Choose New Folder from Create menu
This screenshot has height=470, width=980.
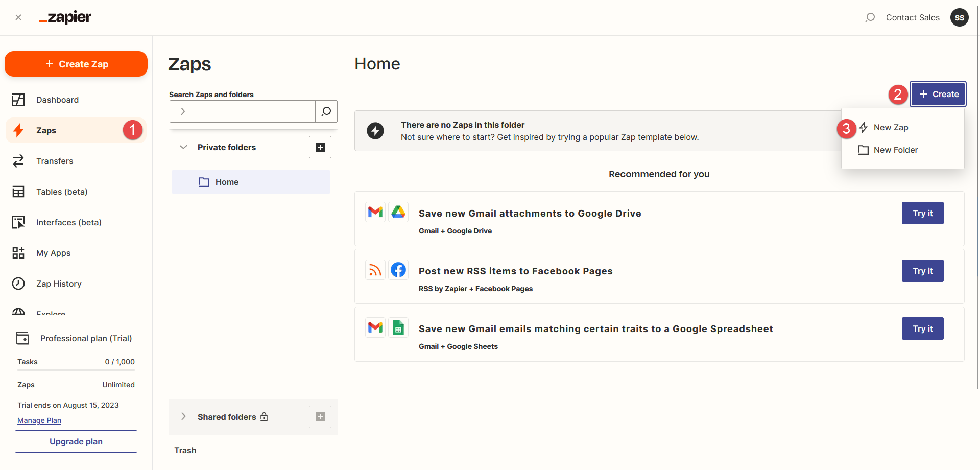(903, 150)
